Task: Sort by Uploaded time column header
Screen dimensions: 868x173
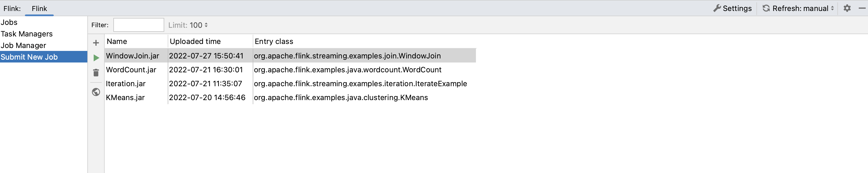Action: pyautogui.click(x=195, y=41)
